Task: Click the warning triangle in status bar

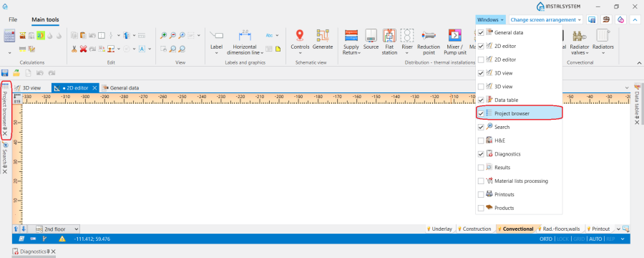Action: pos(62,239)
